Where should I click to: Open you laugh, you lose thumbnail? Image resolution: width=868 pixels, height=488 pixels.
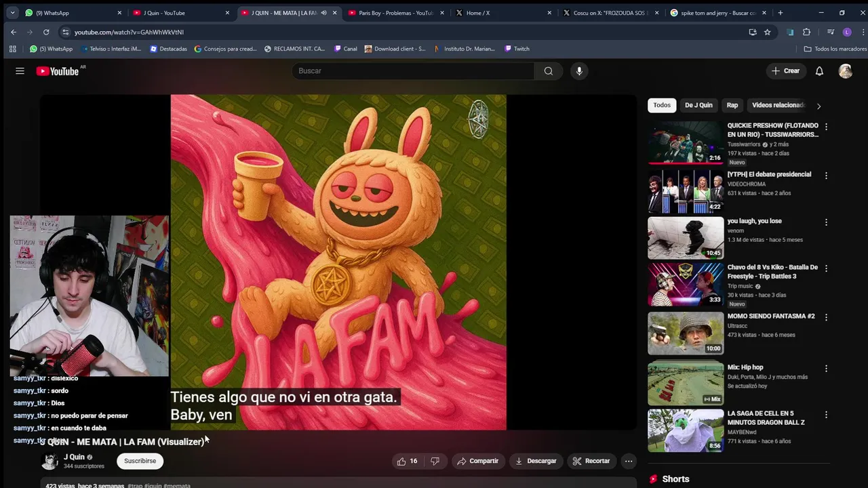686,238
